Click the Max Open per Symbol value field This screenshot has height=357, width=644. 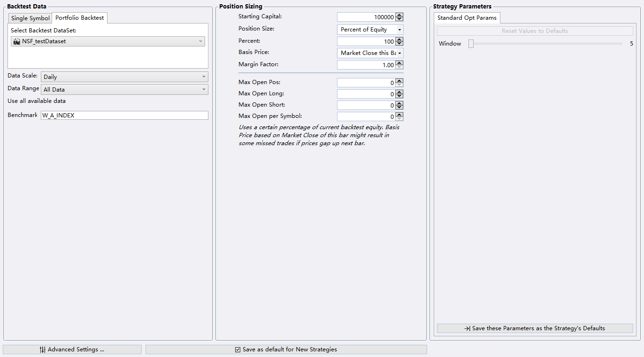pos(366,116)
